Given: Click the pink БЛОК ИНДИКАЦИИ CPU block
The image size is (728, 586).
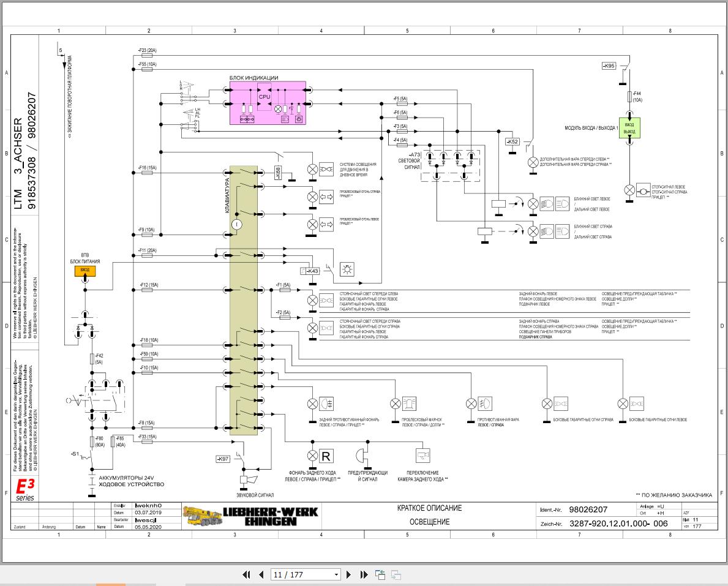Looking at the screenshot, I should pyautogui.click(x=268, y=103).
